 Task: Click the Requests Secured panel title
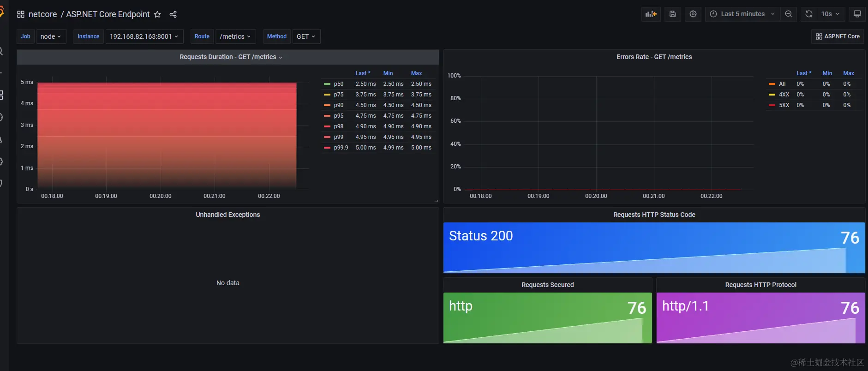547,285
